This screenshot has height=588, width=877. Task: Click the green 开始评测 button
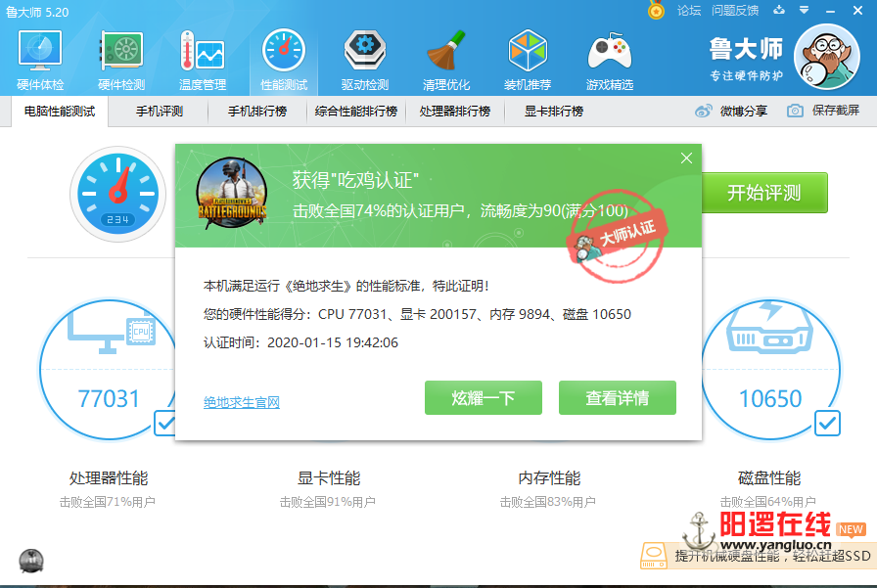coord(764,193)
